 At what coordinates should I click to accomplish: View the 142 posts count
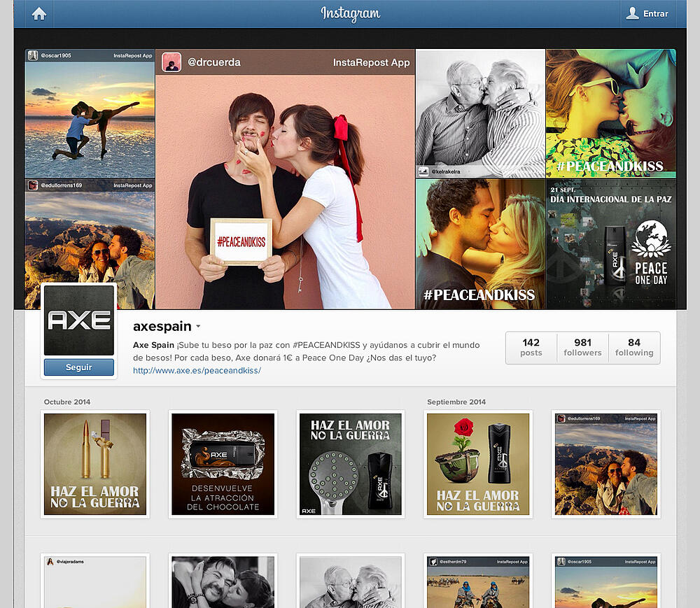(531, 348)
